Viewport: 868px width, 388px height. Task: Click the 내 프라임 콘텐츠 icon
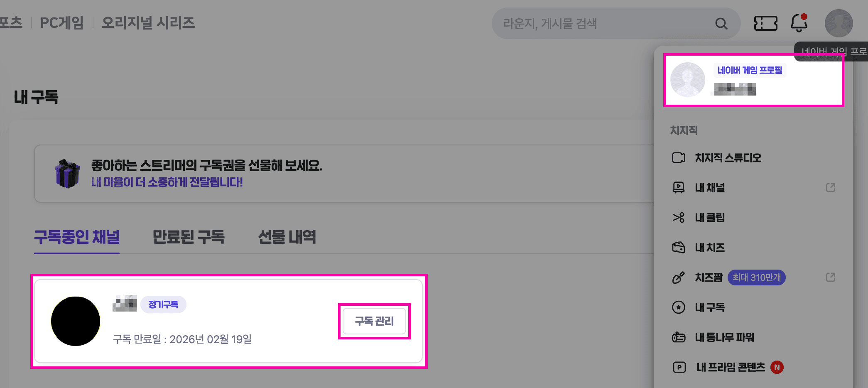(679, 367)
